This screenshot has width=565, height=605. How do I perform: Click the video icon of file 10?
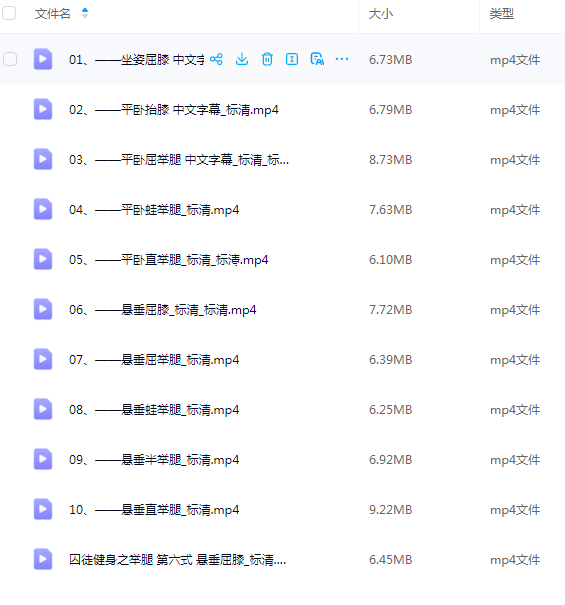click(x=43, y=509)
